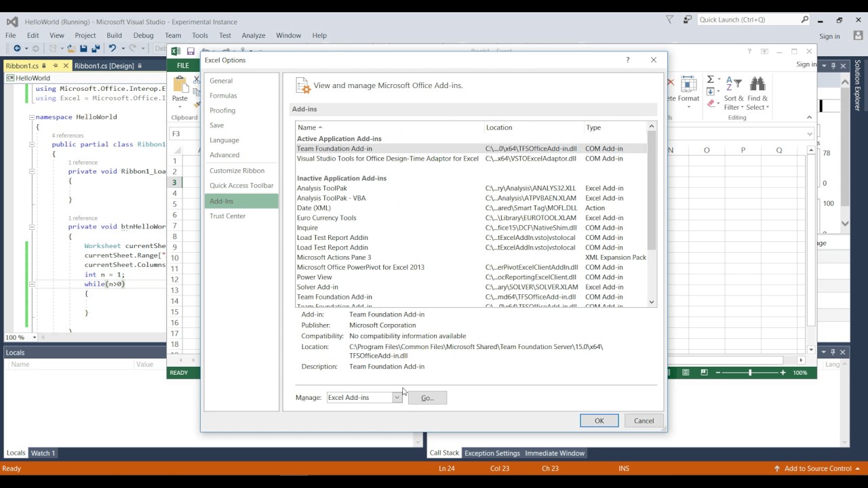Open the Build menu in Visual Studio
This screenshot has height=488, width=868.
pos(114,35)
